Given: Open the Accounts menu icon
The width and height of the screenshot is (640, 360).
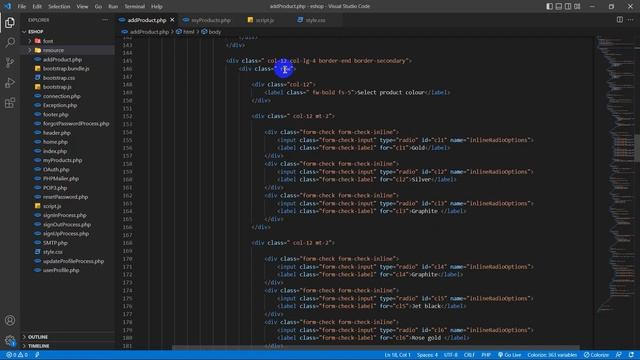Looking at the screenshot, I should pos(10,320).
